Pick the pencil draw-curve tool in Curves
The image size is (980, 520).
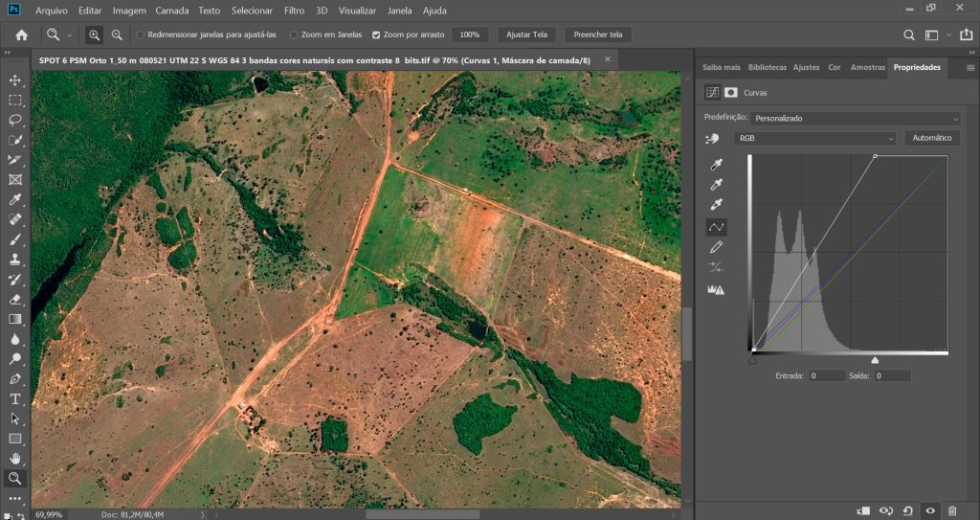[716, 248]
